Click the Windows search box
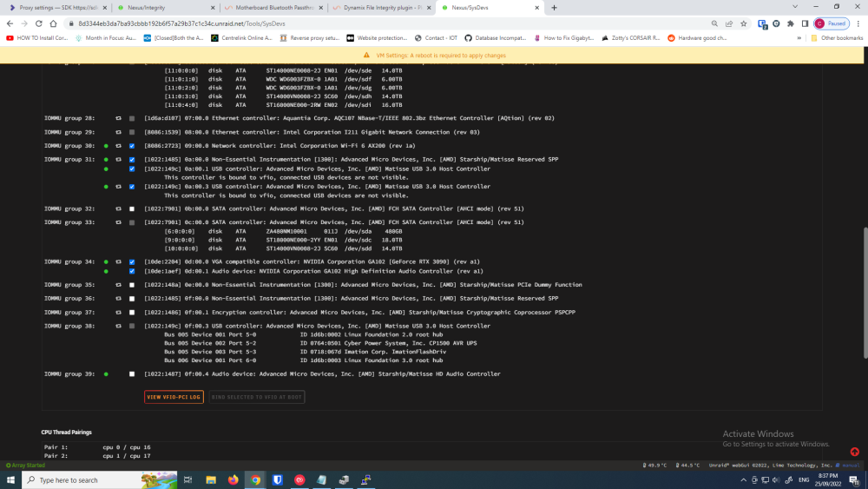 [100, 479]
